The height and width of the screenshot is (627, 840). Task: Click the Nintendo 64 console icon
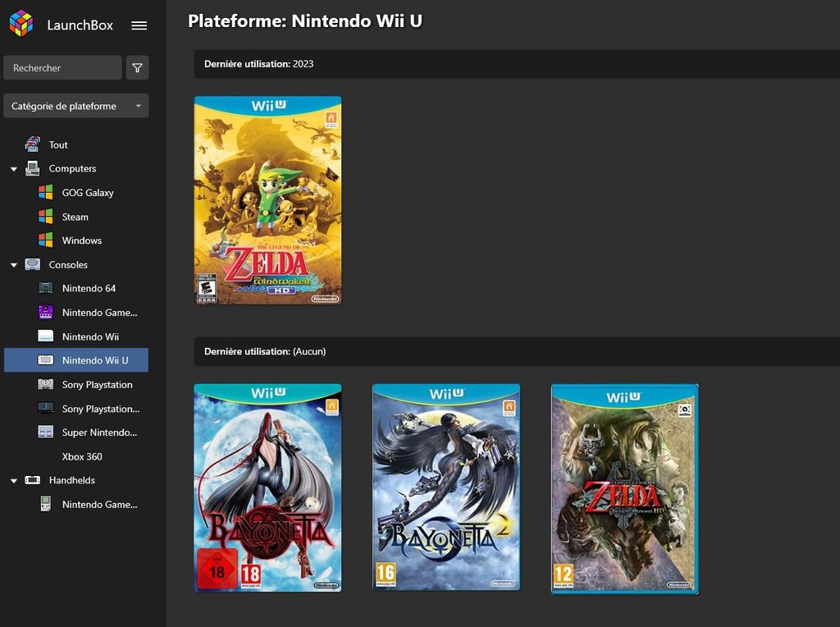[46, 288]
